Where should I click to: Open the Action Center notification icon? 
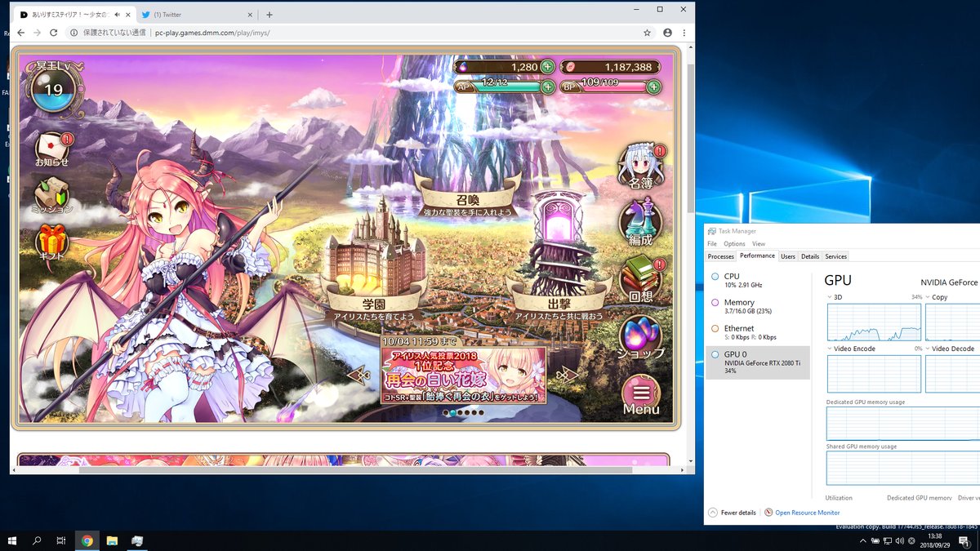pos(964,541)
